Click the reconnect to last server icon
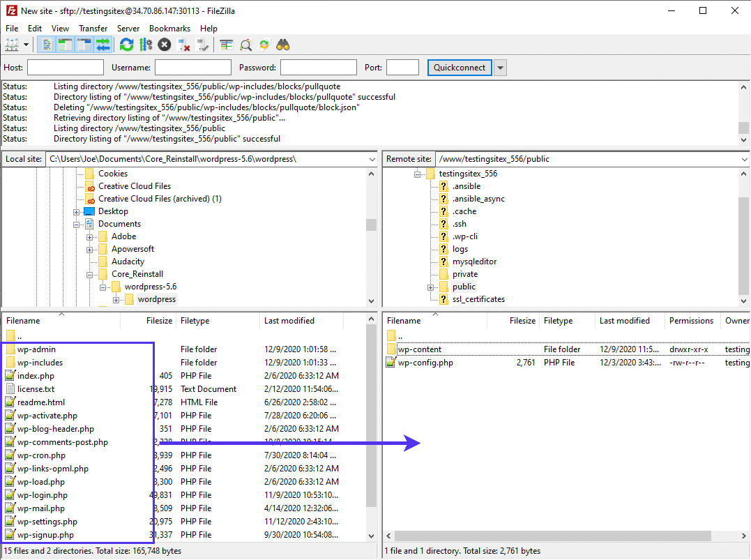 coord(203,45)
